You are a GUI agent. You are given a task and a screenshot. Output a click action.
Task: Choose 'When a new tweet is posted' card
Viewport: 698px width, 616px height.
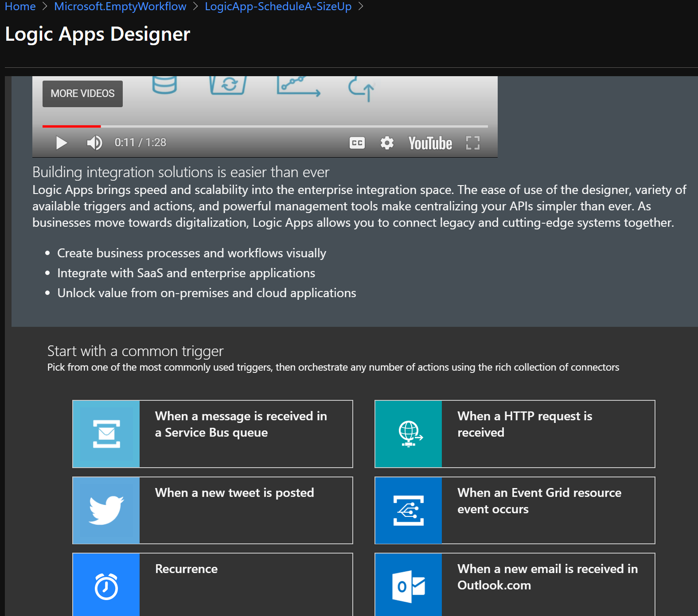213,510
